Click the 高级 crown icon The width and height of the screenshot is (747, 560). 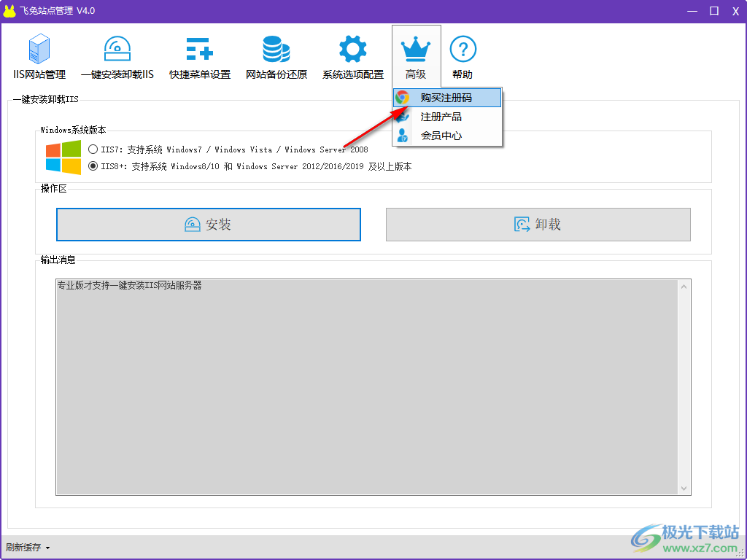tap(416, 50)
